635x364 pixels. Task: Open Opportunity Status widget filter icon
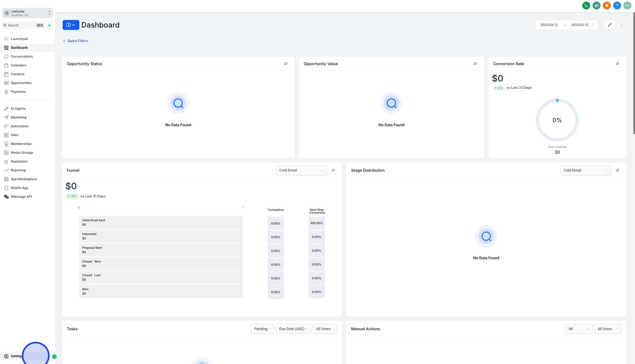(286, 64)
